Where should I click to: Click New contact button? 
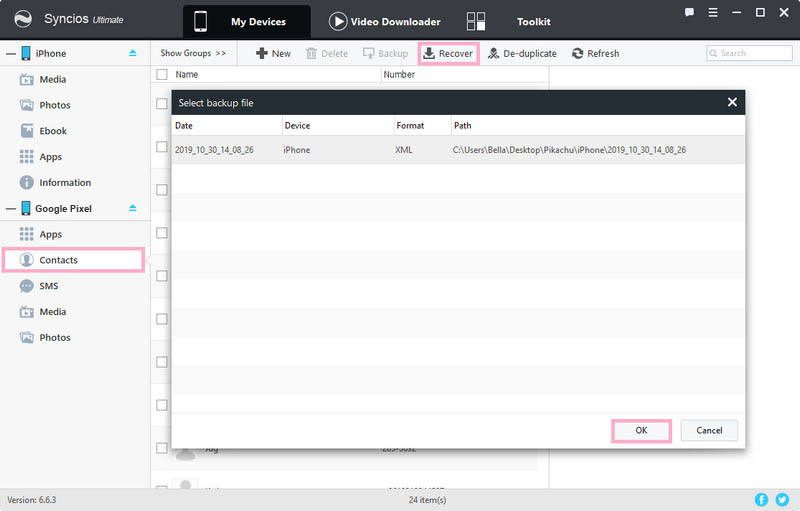273,54
